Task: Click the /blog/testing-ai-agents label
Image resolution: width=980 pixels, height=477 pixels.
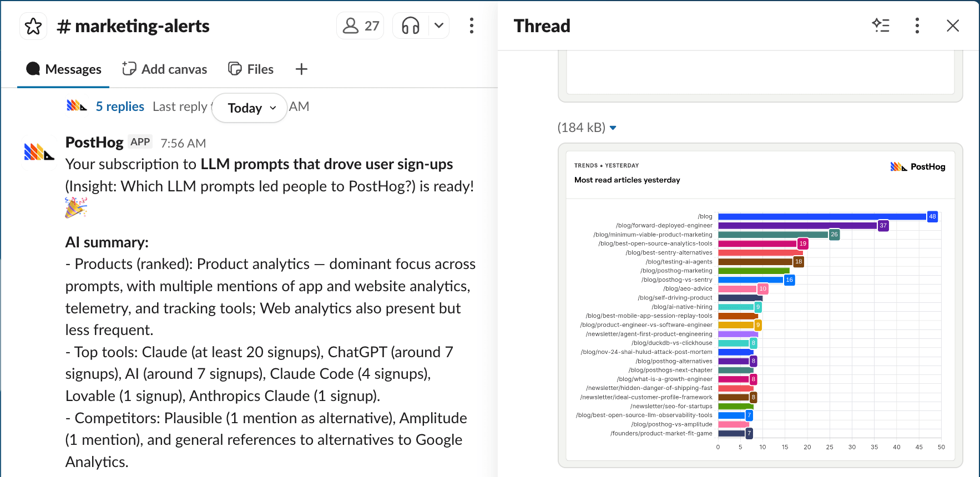Action: pyautogui.click(x=679, y=261)
